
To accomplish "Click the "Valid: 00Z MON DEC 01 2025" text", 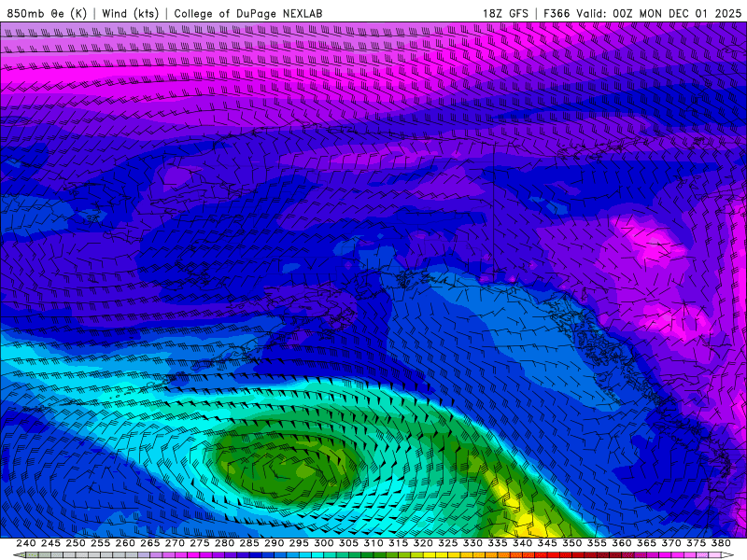I will pyautogui.click(x=659, y=13).
